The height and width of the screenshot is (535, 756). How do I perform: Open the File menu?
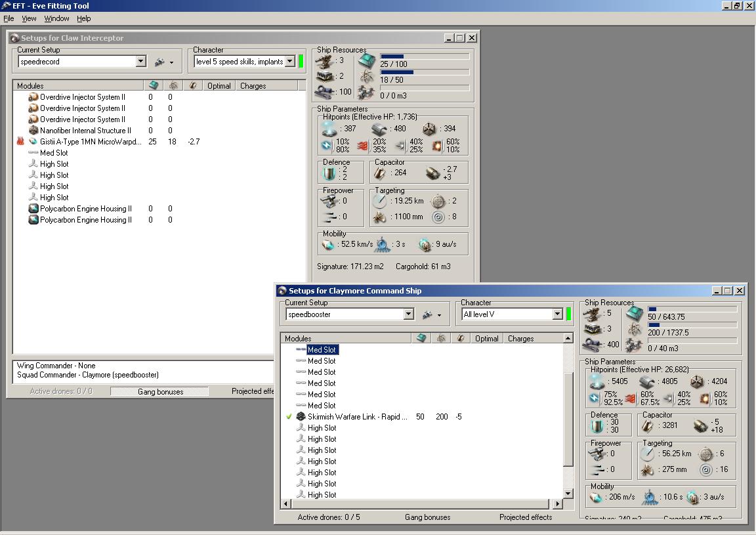tap(9, 18)
